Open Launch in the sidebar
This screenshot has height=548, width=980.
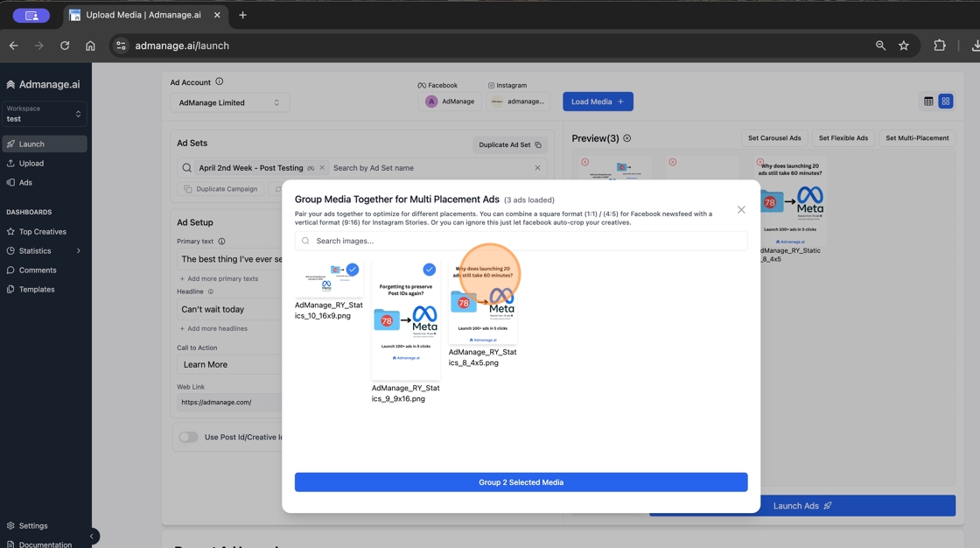[x=45, y=144]
